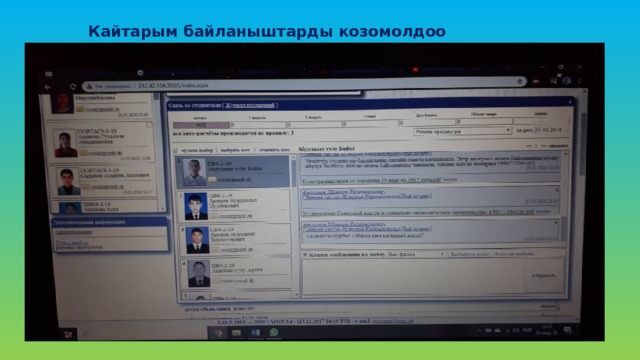Image resolution: width=640 pixels, height=360 pixels.
Task: Click the not-secure warning icon in address bar
Action: [x=89, y=86]
